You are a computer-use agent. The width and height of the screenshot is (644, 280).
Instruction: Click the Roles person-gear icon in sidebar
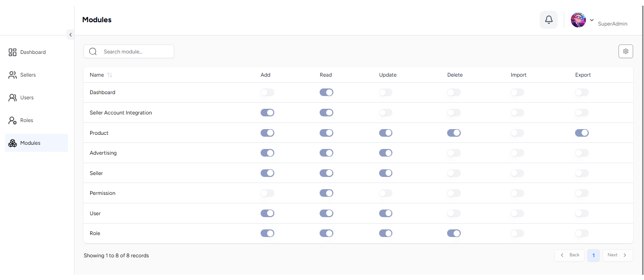click(x=13, y=120)
